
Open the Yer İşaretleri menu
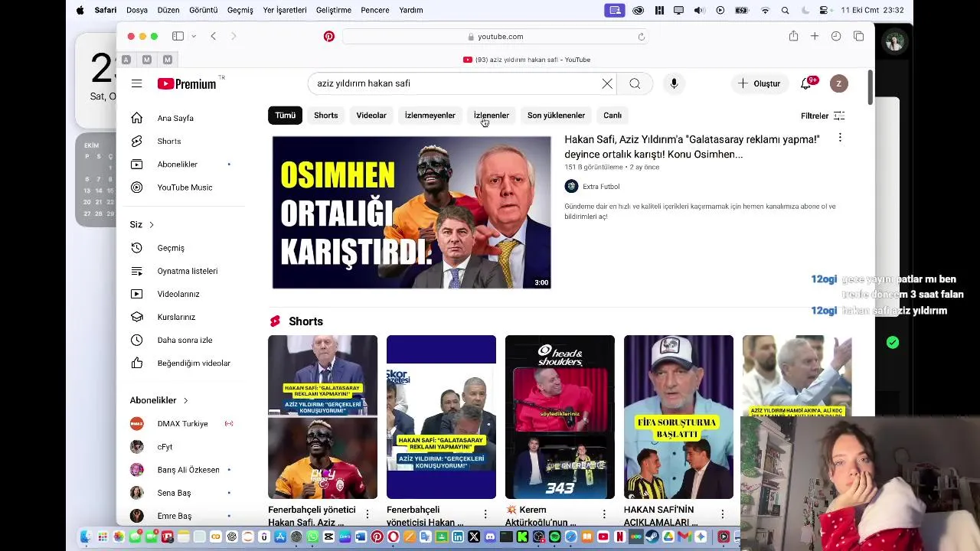285,10
